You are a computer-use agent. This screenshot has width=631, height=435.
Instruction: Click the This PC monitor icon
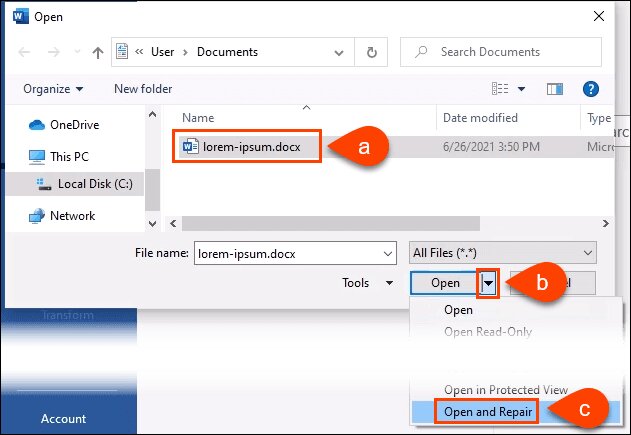pyautogui.click(x=37, y=157)
